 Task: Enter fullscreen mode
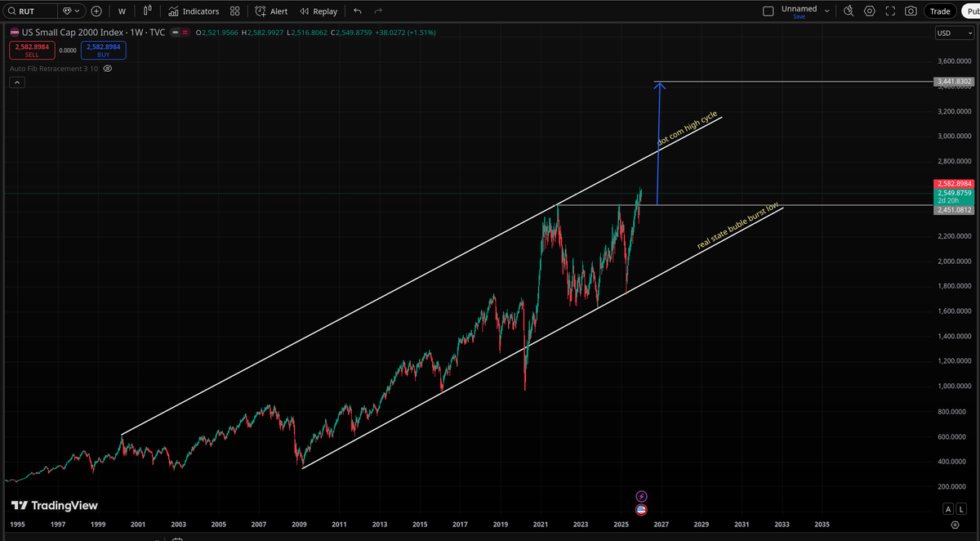(x=890, y=11)
